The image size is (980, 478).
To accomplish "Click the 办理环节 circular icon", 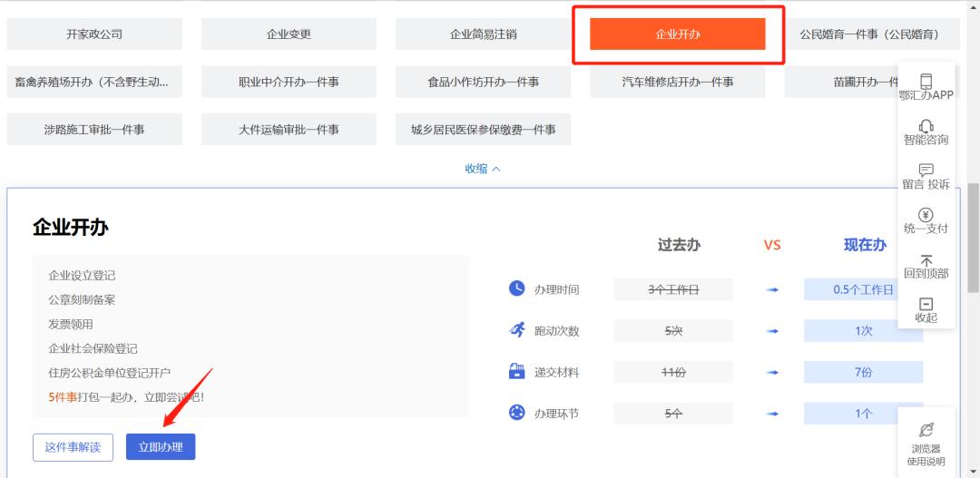I will click(517, 413).
